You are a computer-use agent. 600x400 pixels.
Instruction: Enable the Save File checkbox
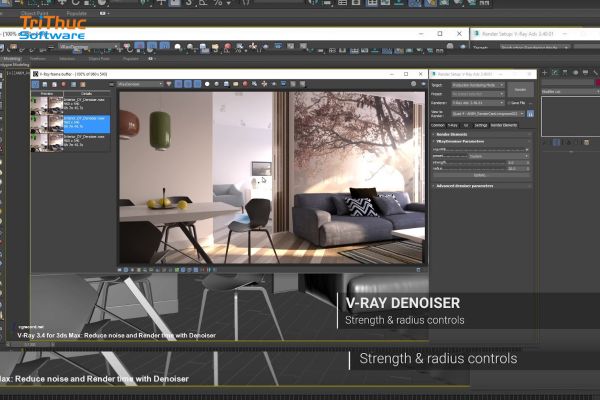[510, 102]
